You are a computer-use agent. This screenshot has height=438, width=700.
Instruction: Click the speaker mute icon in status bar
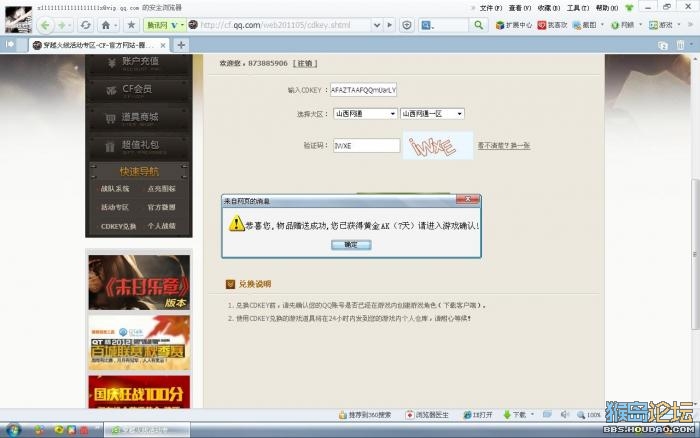(x=565, y=414)
